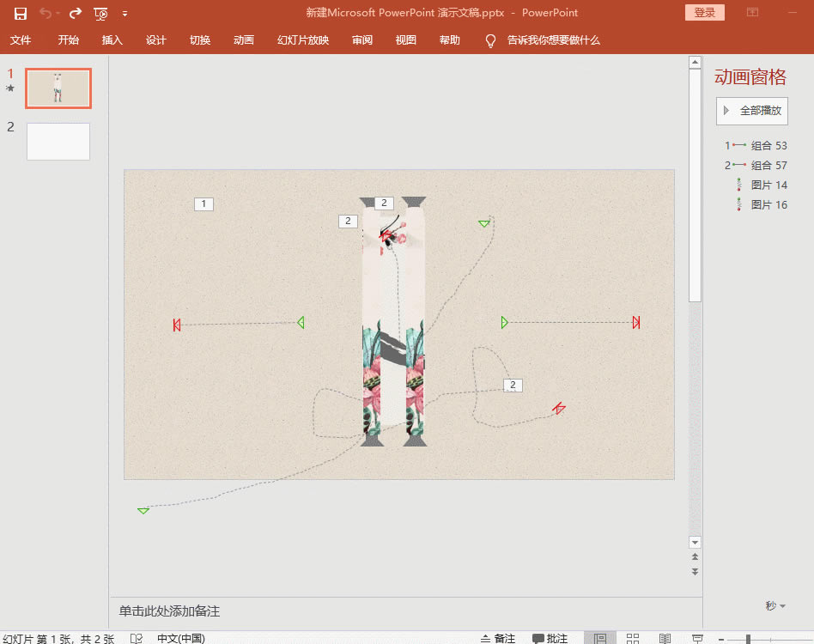Click the animation star icon beside slide 1
The height and width of the screenshot is (644, 814).
(x=9, y=88)
